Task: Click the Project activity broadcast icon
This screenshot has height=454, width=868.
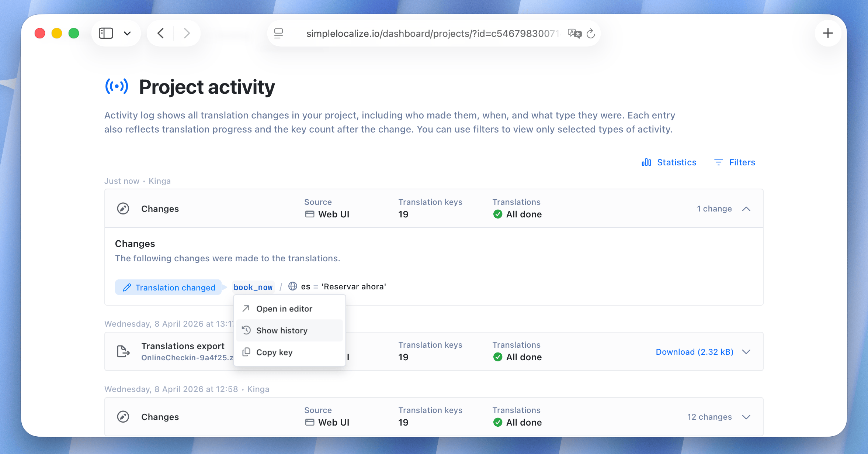Action: click(117, 87)
